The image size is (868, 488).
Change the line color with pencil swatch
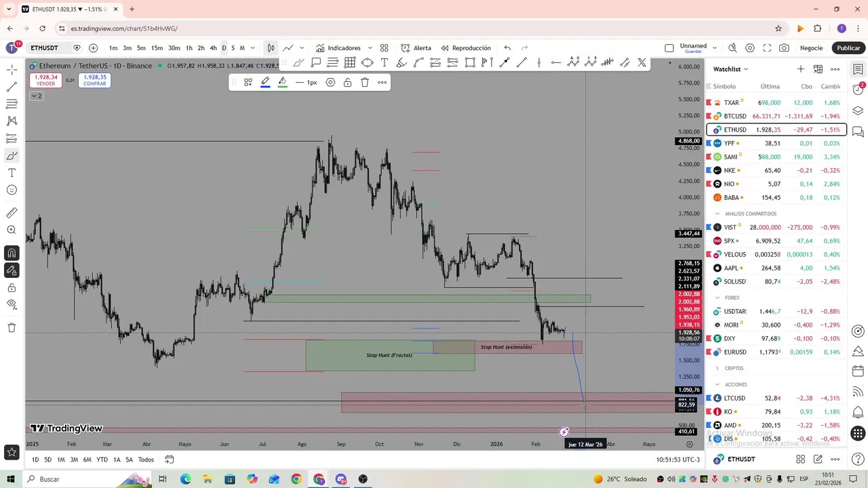pyautogui.click(x=265, y=83)
